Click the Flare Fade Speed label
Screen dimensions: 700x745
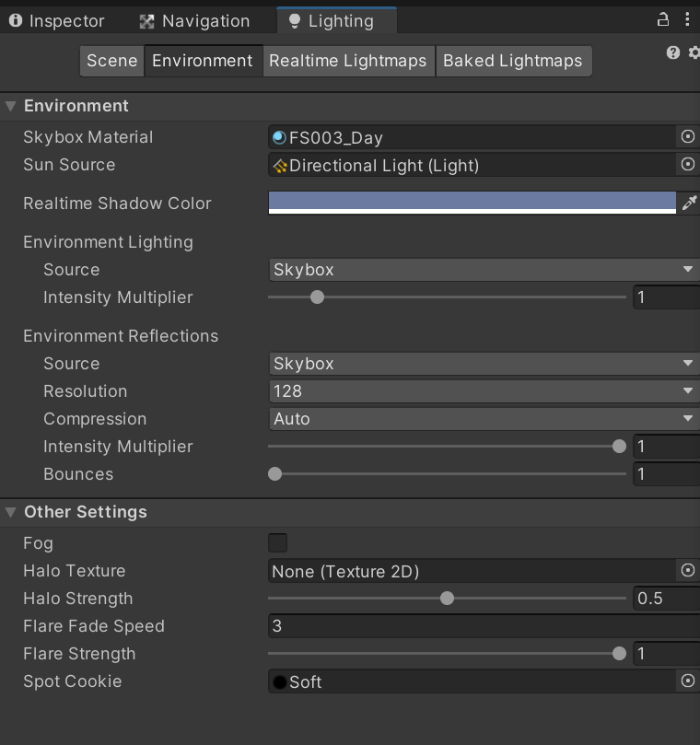click(94, 626)
